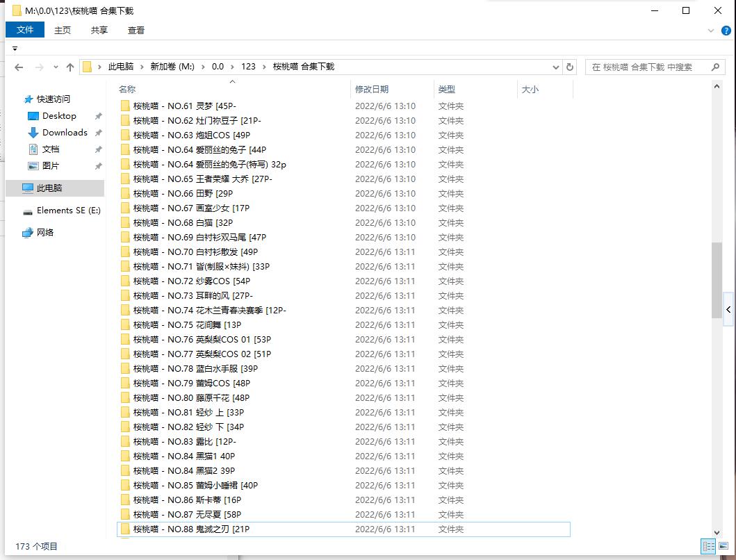Switch to large icons view layout
Image resolution: width=736 pixels, height=560 pixels.
[x=723, y=546]
